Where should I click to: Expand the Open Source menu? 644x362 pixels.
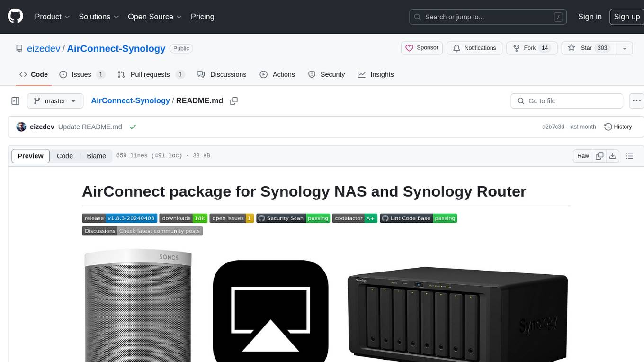[155, 17]
